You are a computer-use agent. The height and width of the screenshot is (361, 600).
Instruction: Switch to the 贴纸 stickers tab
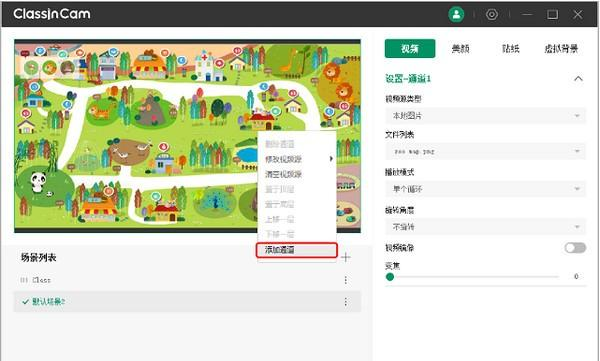[x=510, y=49]
